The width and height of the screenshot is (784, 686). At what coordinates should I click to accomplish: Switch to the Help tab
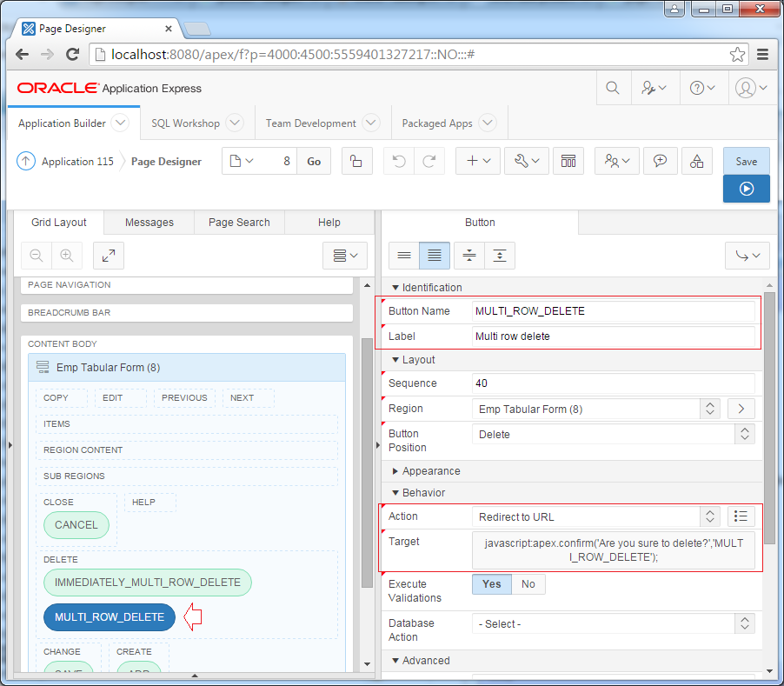(x=329, y=223)
